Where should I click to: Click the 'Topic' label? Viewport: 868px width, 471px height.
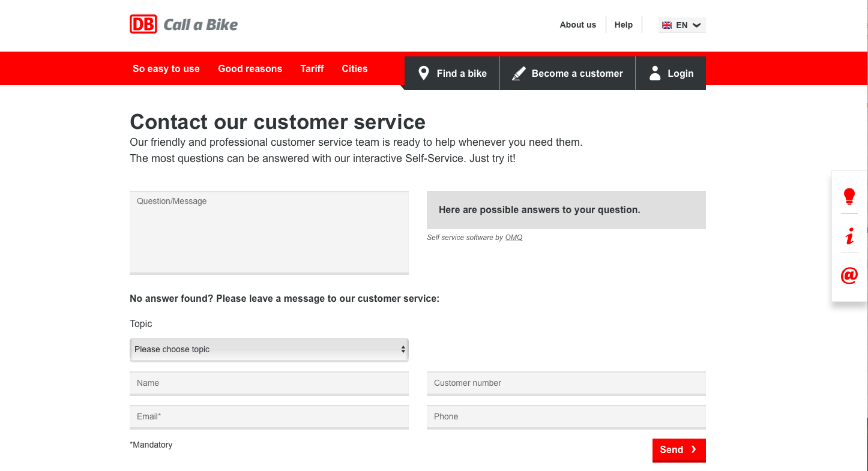coord(141,324)
